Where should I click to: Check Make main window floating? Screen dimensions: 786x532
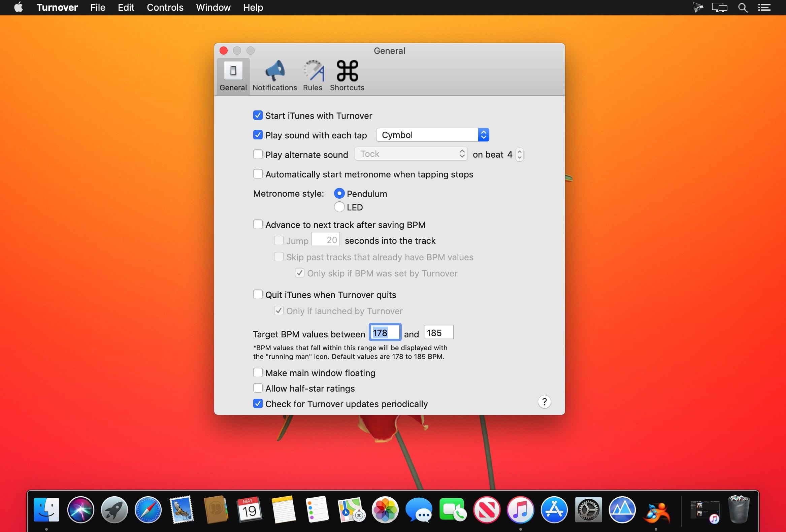pos(258,373)
